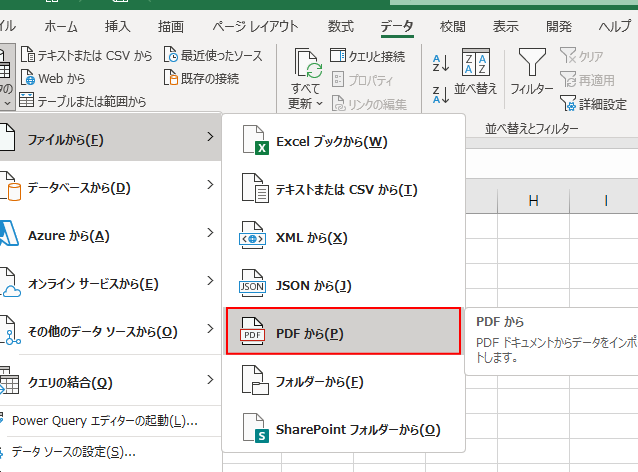Viewport: 638px width, 472px height.
Task: Click リンクの編集 edit links
Action: pyautogui.click(x=369, y=104)
